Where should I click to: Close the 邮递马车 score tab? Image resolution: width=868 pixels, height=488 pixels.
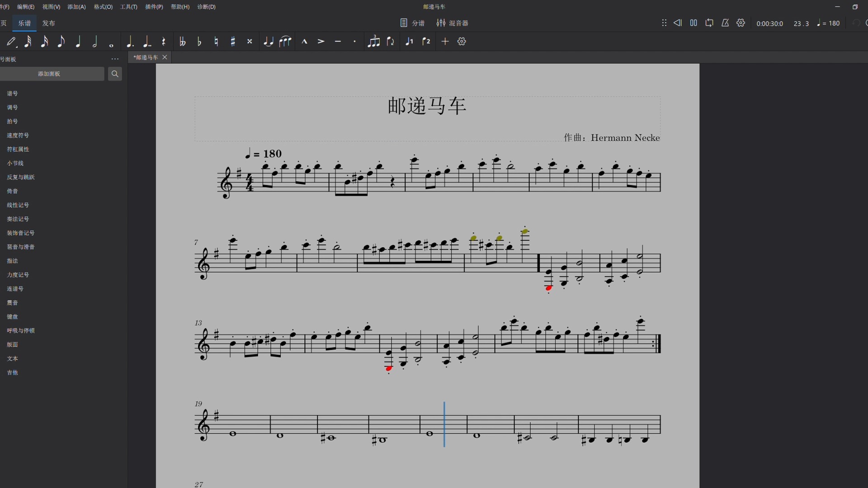165,57
